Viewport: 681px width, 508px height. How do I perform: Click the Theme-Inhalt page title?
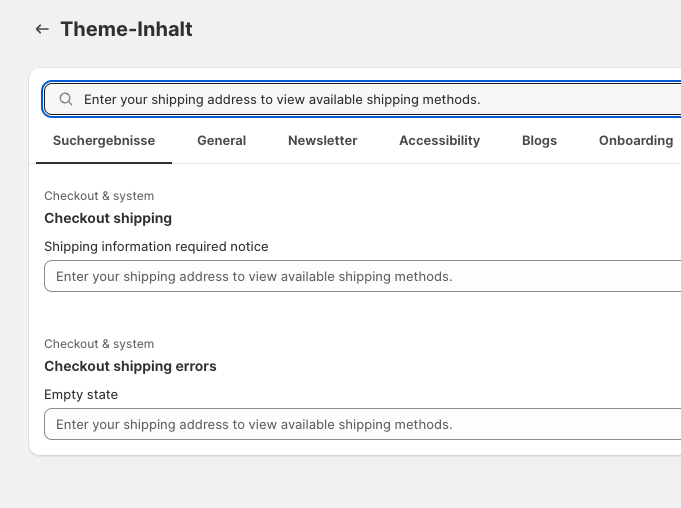pos(126,29)
